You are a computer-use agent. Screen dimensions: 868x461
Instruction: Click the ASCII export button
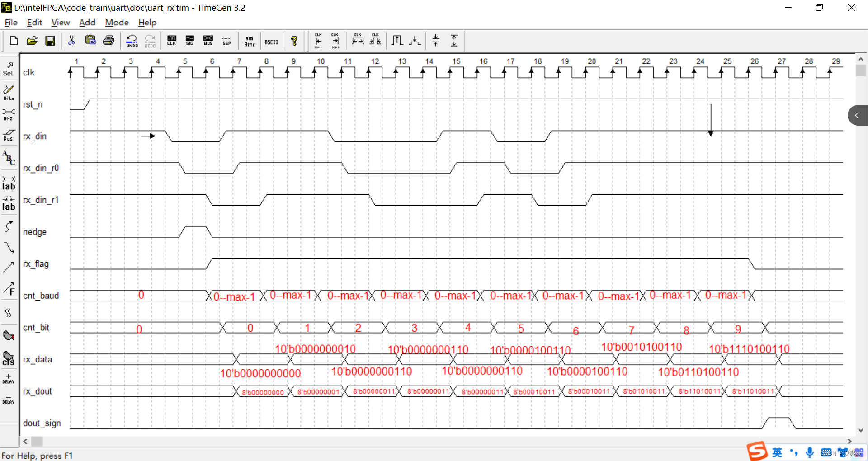point(271,42)
